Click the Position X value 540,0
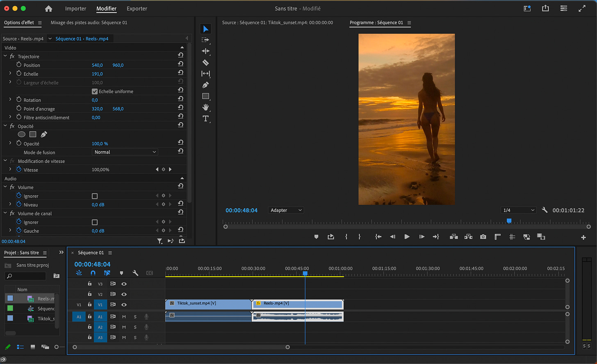This screenshot has height=364, width=597. [x=97, y=65]
